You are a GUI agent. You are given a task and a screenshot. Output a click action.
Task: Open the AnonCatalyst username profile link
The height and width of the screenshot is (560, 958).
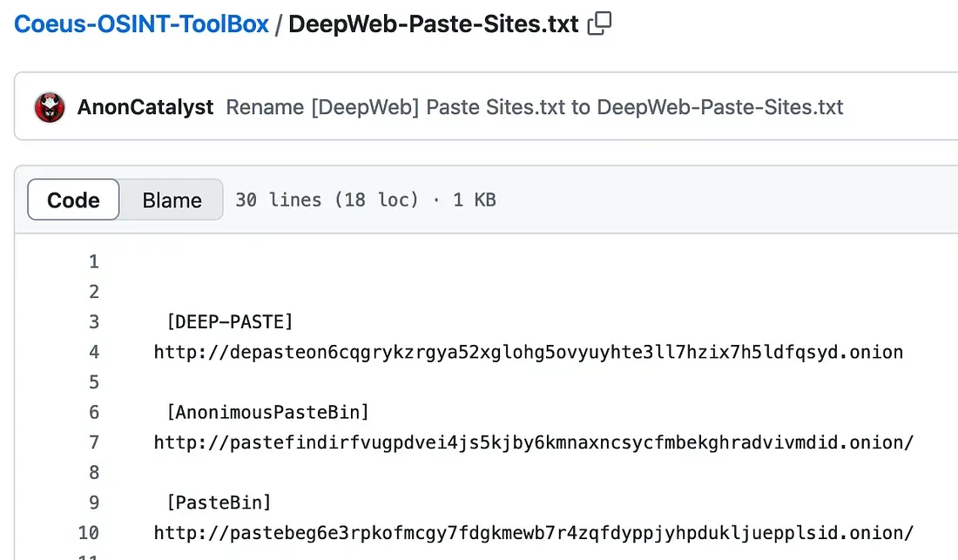pos(145,107)
